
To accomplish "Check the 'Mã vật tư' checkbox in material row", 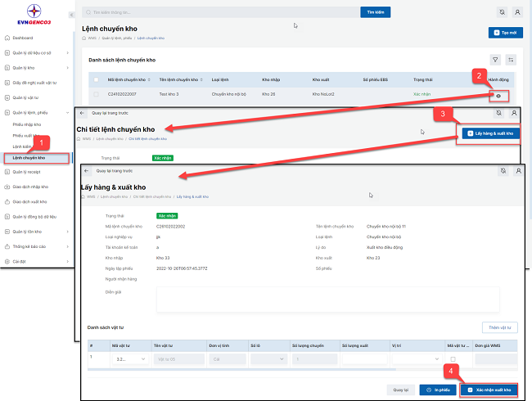I will point(453,358).
